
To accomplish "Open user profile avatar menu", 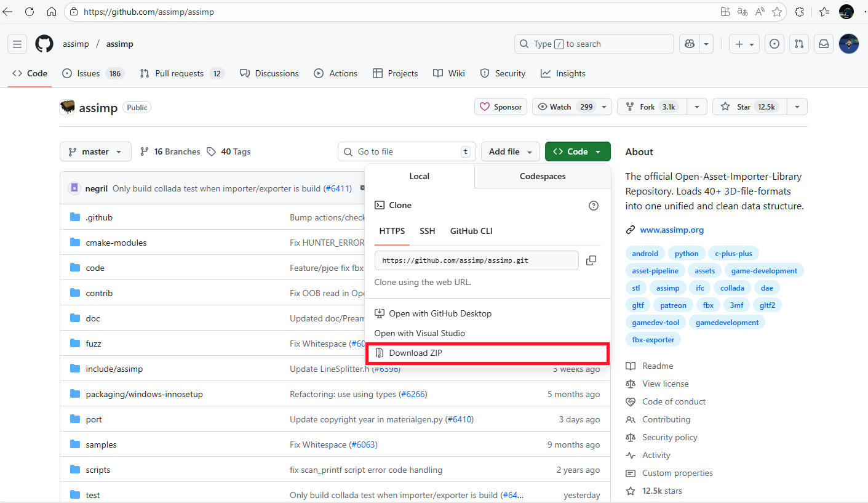I will (x=849, y=44).
